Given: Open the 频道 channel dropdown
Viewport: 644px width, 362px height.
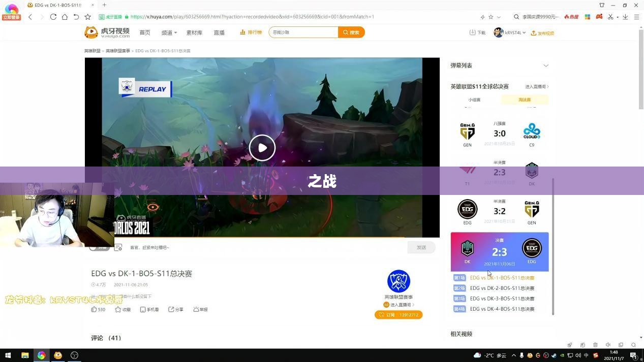Looking at the screenshot, I should (169, 32).
